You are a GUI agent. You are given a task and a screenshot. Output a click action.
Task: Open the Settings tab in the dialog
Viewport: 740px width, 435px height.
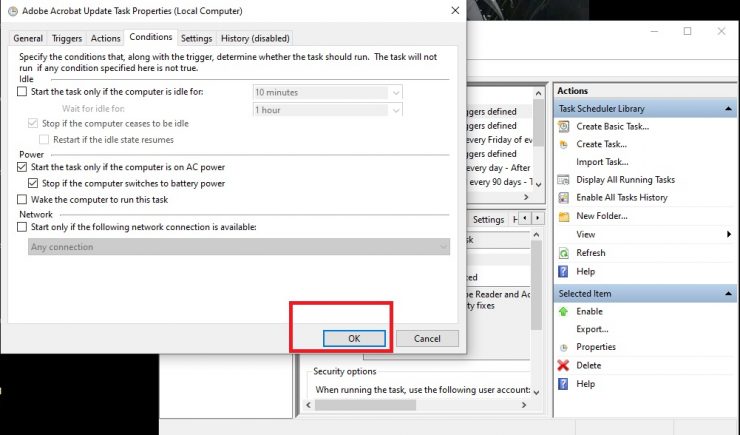[x=196, y=38]
